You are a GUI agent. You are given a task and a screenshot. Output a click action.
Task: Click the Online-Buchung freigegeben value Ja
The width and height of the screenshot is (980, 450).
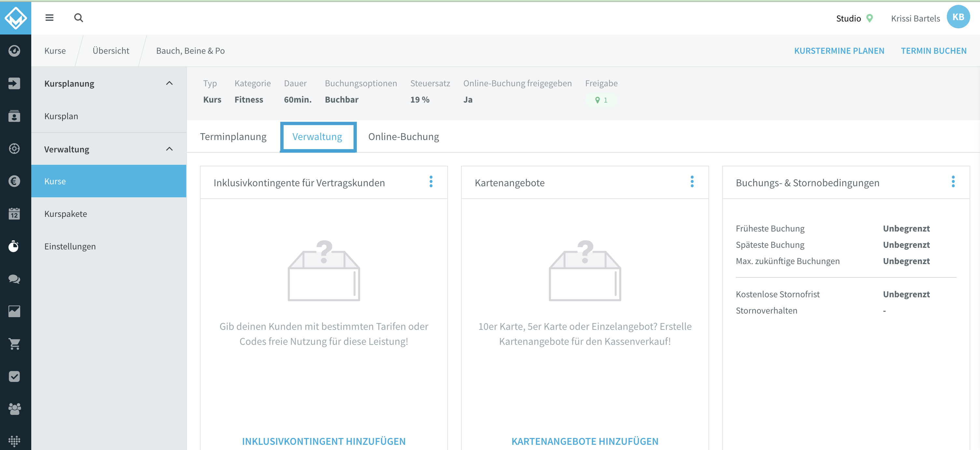click(468, 100)
